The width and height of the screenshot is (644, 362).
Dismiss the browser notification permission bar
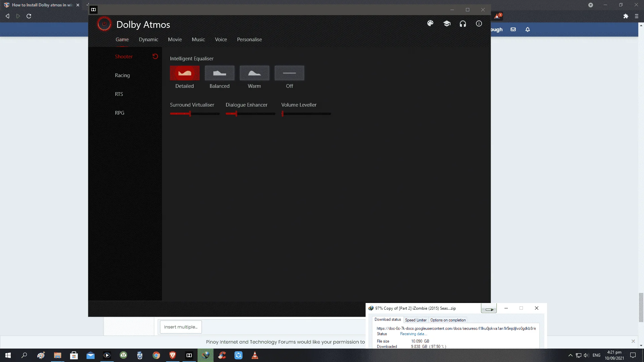pyautogui.click(x=633, y=341)
